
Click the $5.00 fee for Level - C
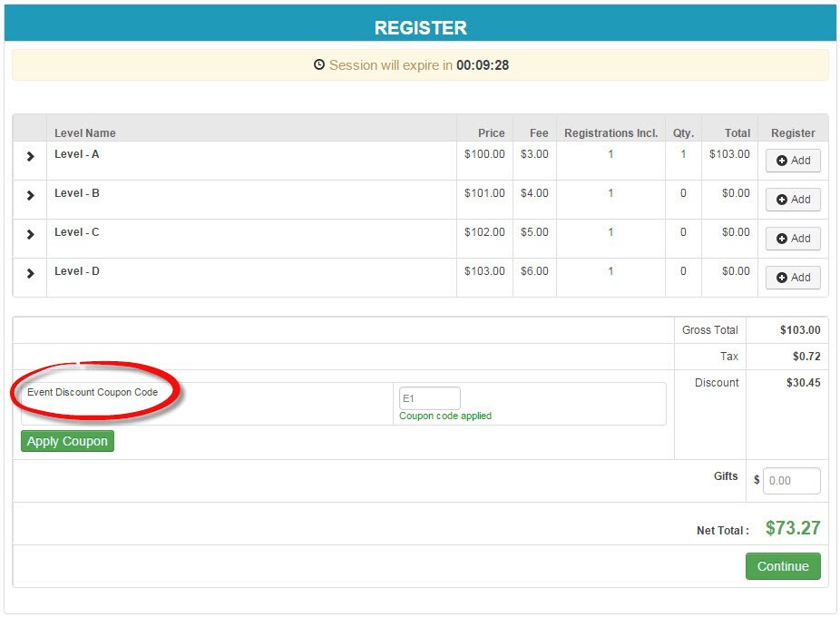(534, 232)
